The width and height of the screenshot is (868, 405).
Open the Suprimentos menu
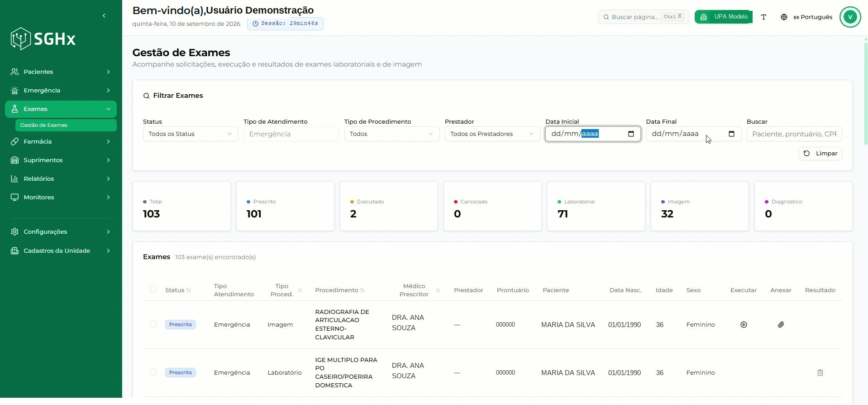tap(61, 160)
